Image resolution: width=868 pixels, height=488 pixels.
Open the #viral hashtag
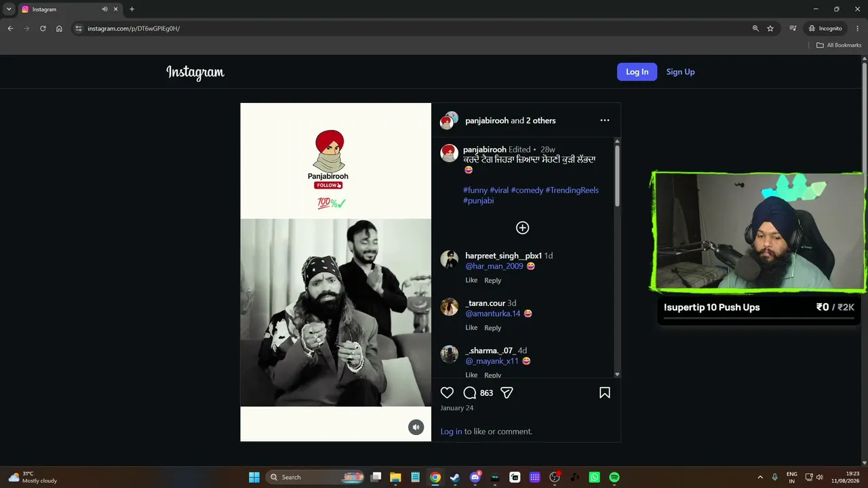[x=499, y=190]
